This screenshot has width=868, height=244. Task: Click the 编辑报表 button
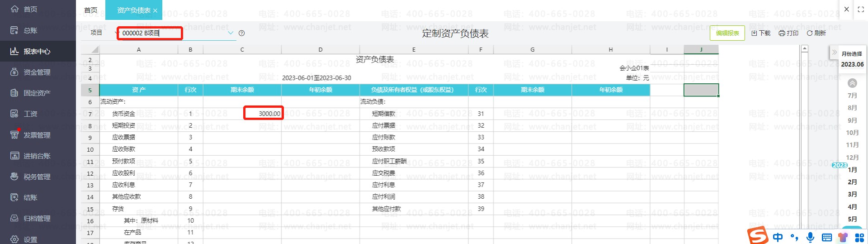tap(727, 33)
